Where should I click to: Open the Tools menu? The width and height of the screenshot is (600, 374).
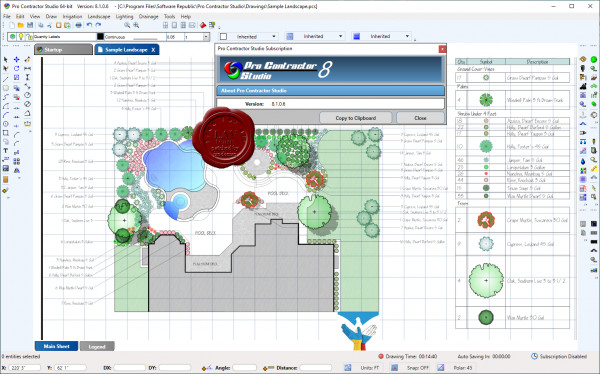pos(170,16)
